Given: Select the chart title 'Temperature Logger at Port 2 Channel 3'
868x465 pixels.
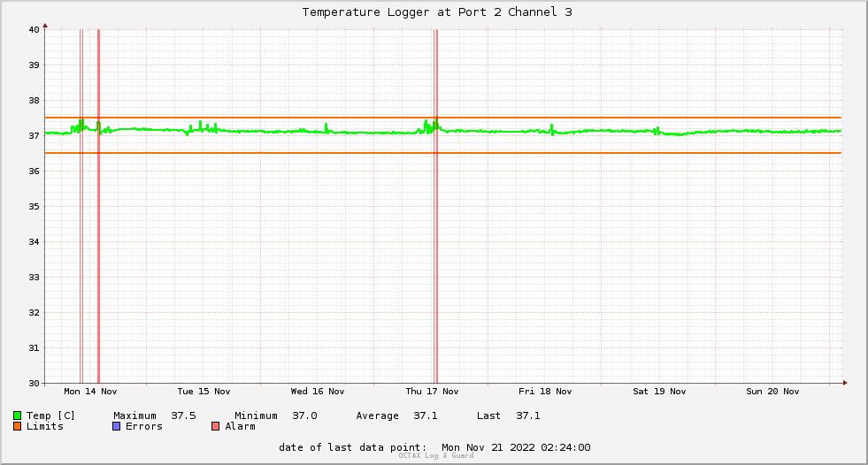Looking at the screenshot, I should click(437, 12).
